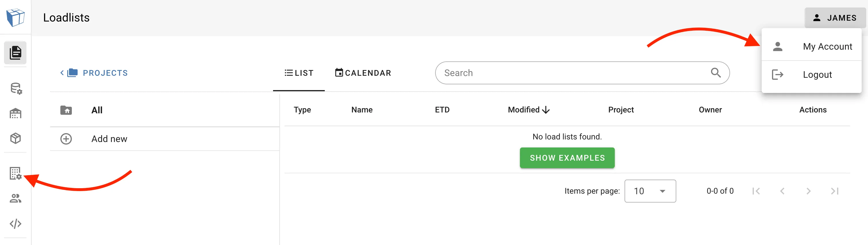Expand the items per page dropdown
Image resolution: width=868 pixels, height=245 pixels.
(x=650, y=191)
